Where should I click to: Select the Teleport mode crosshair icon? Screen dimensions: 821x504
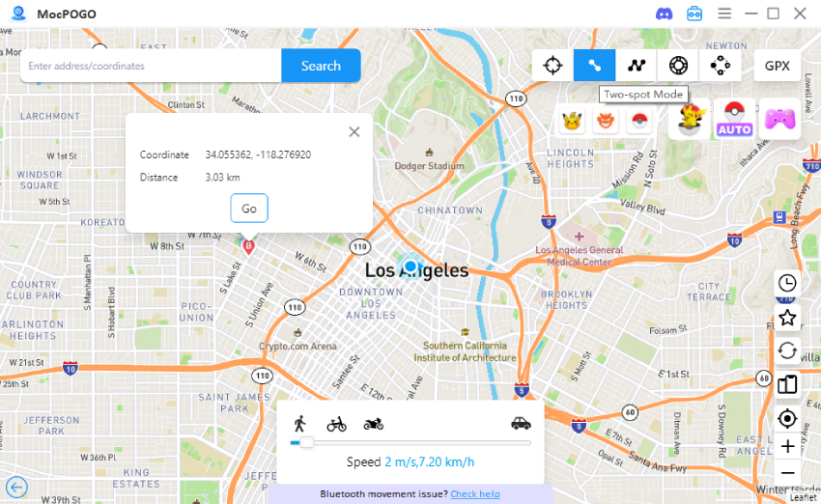(x=552, y=66)
